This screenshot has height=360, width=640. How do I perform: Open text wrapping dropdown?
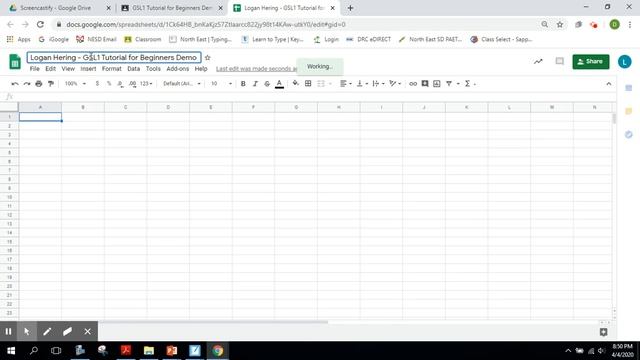[378, 84]
